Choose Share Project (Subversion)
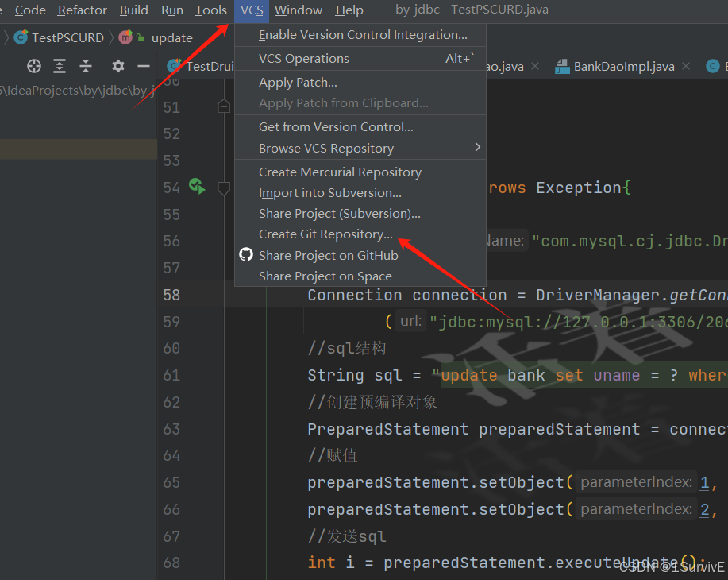The image size is (728, 580). click(x=360, y=214)
